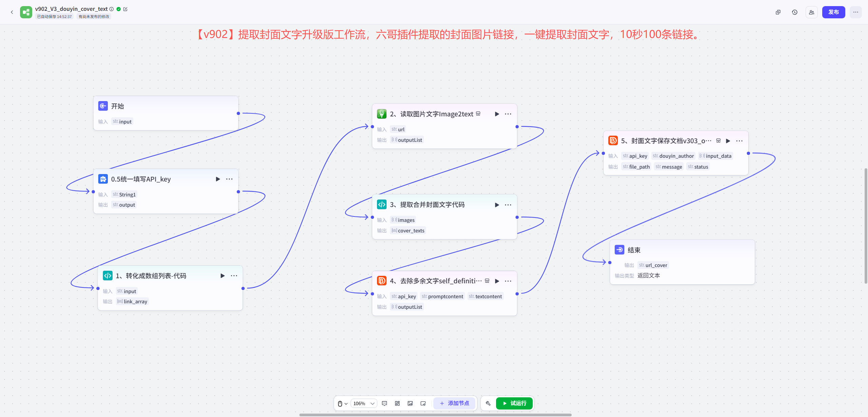Image resolution: width=868 pixels, height=417 pixels.
Task: Select promptcontent input of node 4
Action: point(442,296)
